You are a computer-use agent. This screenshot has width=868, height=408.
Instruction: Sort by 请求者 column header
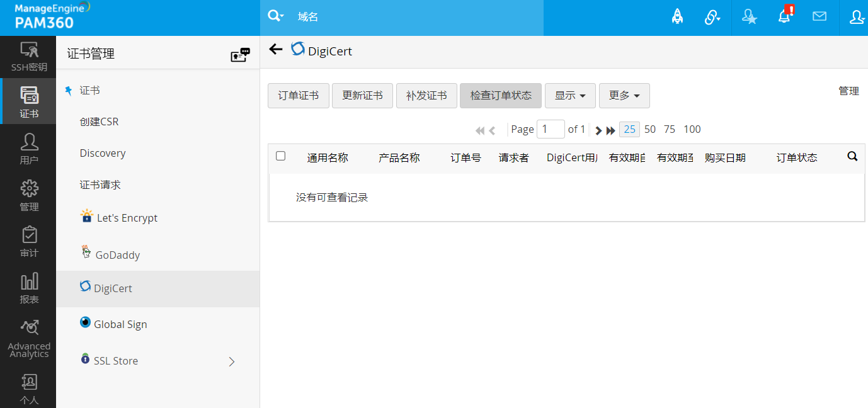(514, 158)
